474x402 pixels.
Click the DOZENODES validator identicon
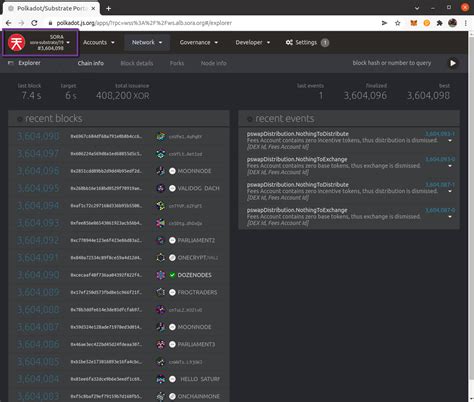pyautogui.click(x=161, y=275)
